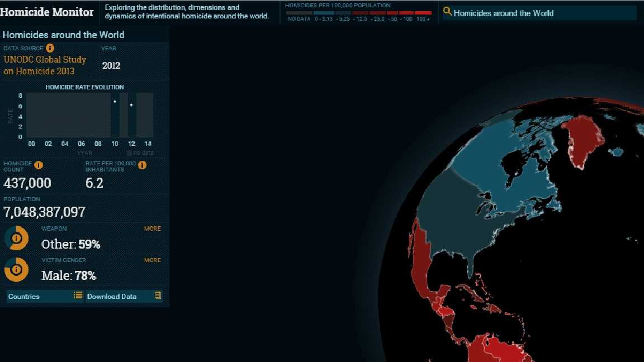Show MORE details for Victim Gender

(153, 260)
